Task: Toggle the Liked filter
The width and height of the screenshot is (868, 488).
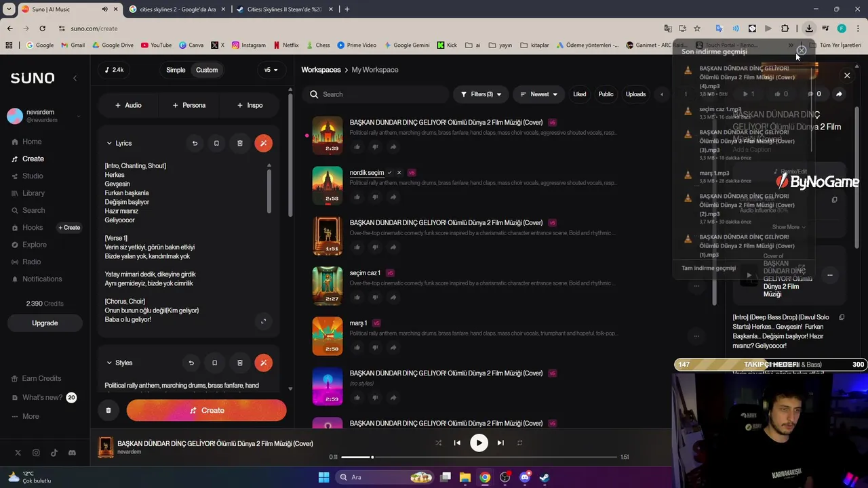Action: pyautogui.click(x=579, y=94)
